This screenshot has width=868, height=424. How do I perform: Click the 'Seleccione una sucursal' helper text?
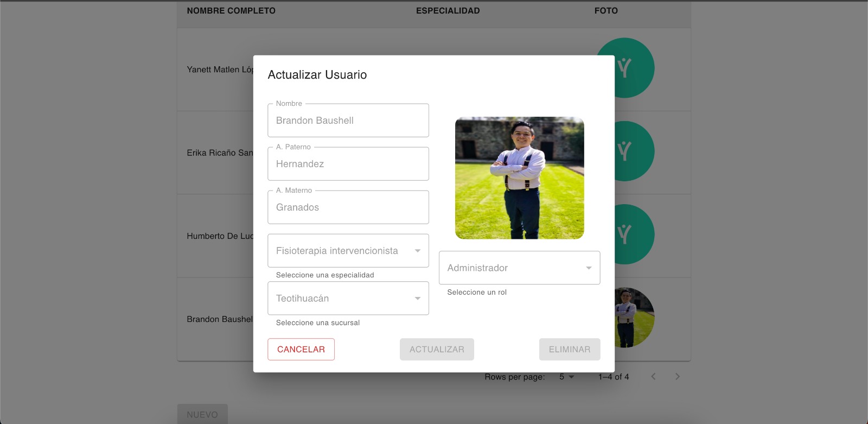click(x=318, y=322)
